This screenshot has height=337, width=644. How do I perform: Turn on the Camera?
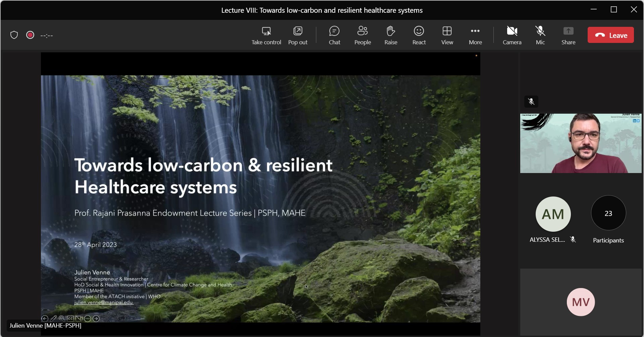coord(512,35)
